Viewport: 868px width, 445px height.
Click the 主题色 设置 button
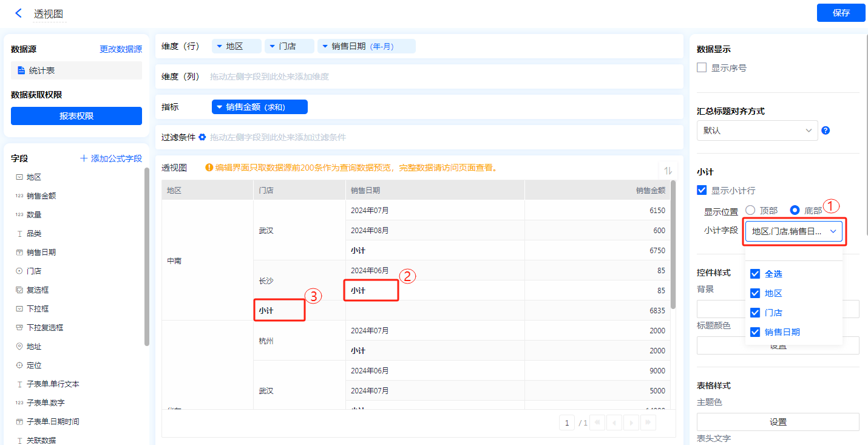(x=778, y=422)
